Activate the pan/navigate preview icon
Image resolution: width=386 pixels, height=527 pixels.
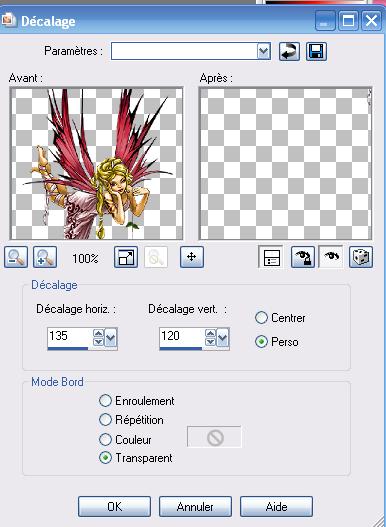pyautogui.click(x=192, y=257)
